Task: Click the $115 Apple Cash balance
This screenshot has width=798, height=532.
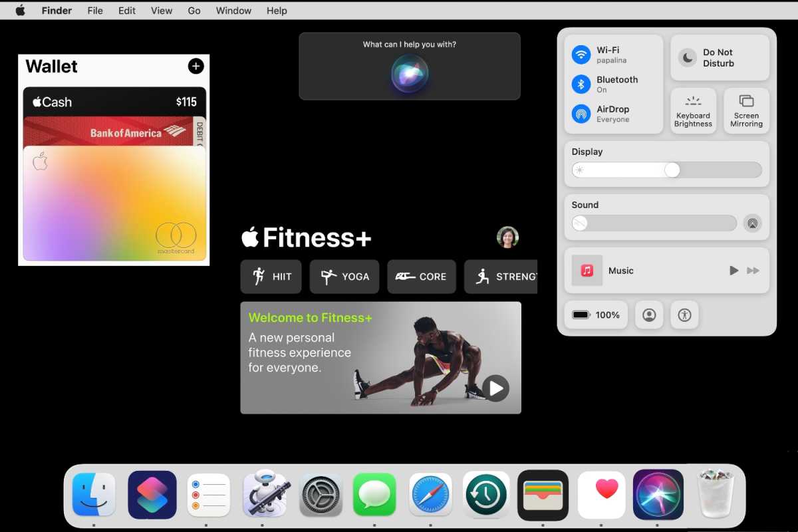Action: 186,102
